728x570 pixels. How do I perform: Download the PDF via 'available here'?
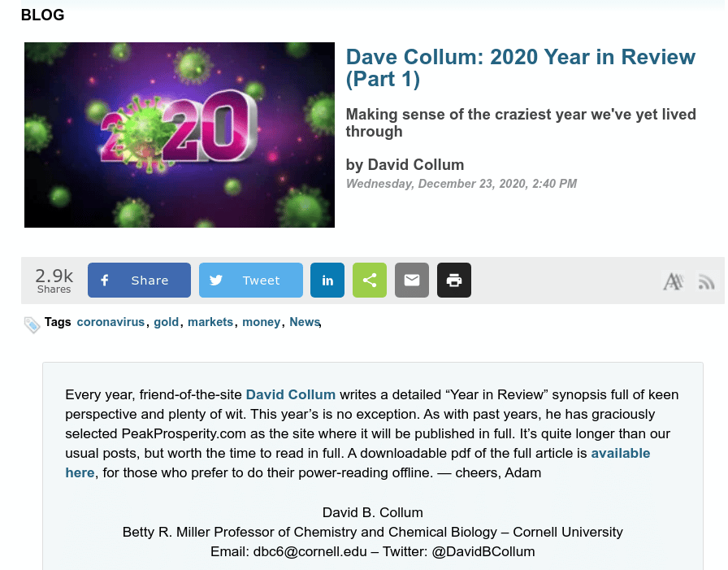click(x=620, y=453)
